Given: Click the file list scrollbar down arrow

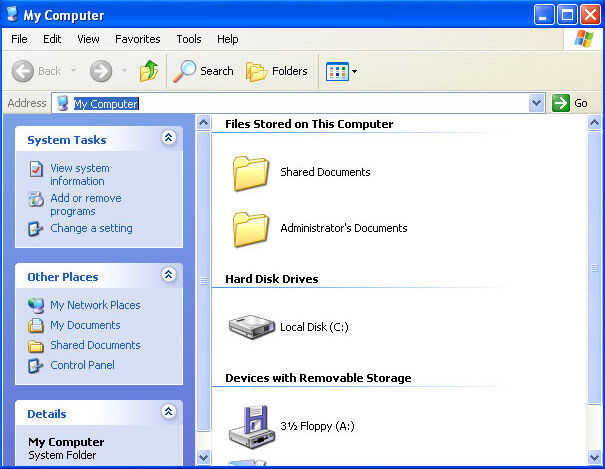Looking at the screenshot, I should tap(595, 457).
